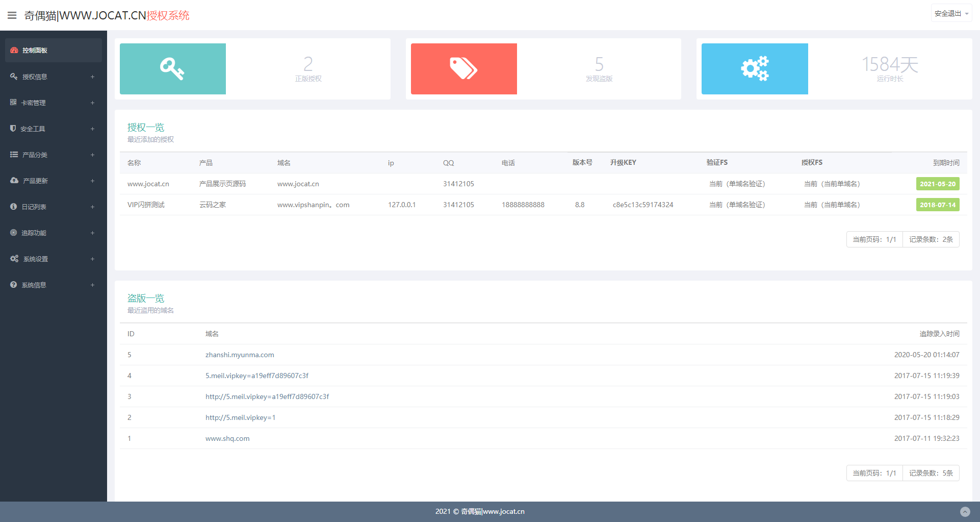Expand the 产品分类 plus sign
The image size is (980, 522).
[92, 155]
